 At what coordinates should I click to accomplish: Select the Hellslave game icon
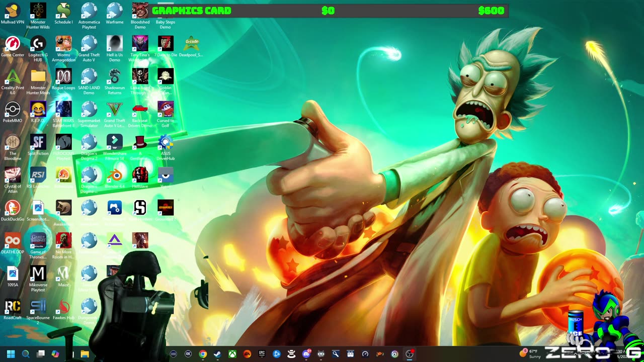(x=140, y=178)
